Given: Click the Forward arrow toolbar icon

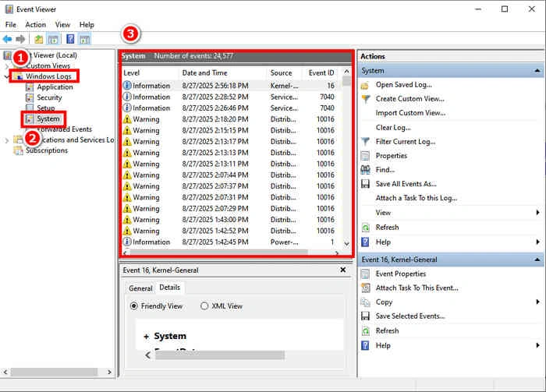Looking at the screenshot, I should [x=20, y=39].
